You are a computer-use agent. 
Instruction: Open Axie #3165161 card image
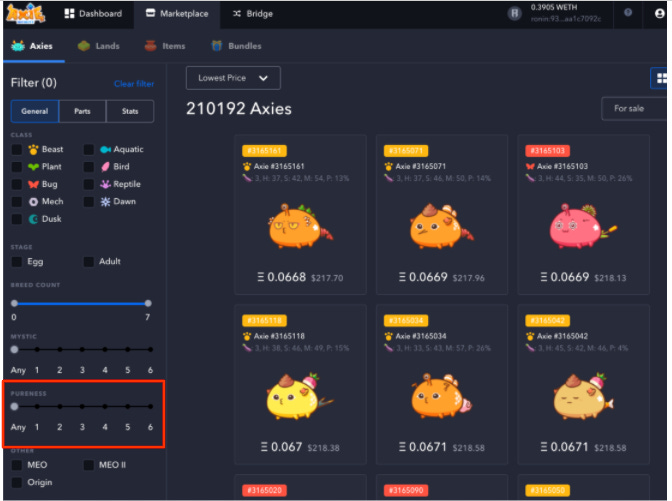(x=300, y=226)
